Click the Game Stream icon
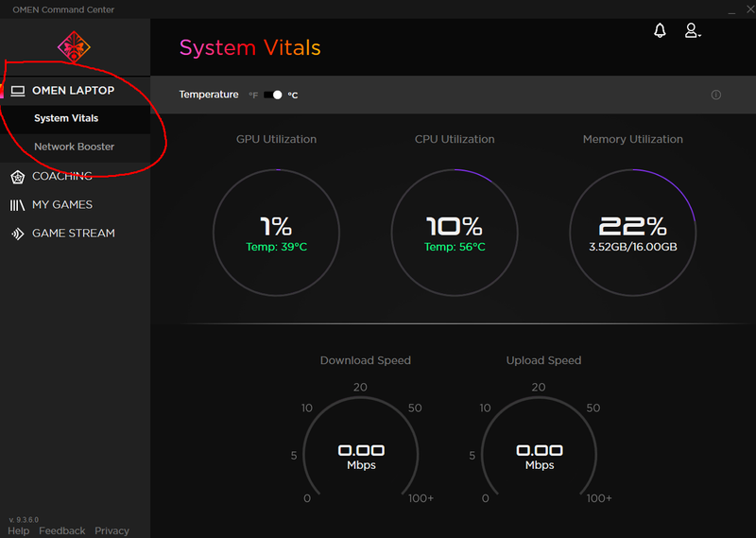 17,234
